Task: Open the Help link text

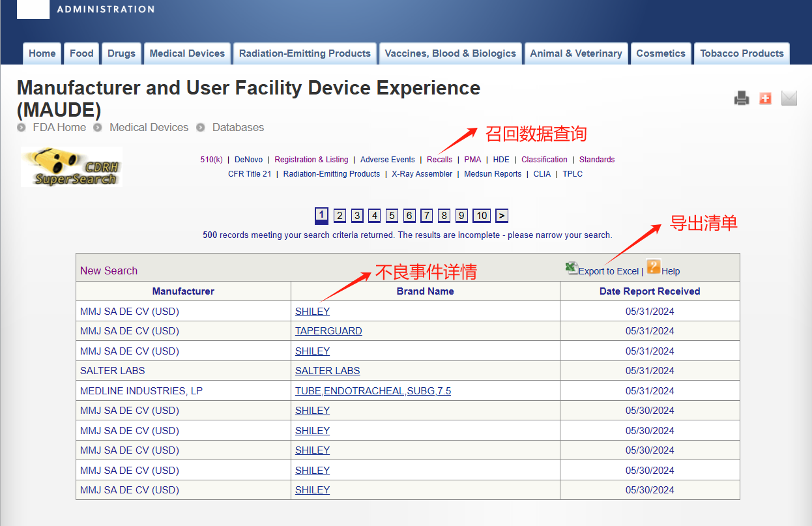Action: (671, 271)
